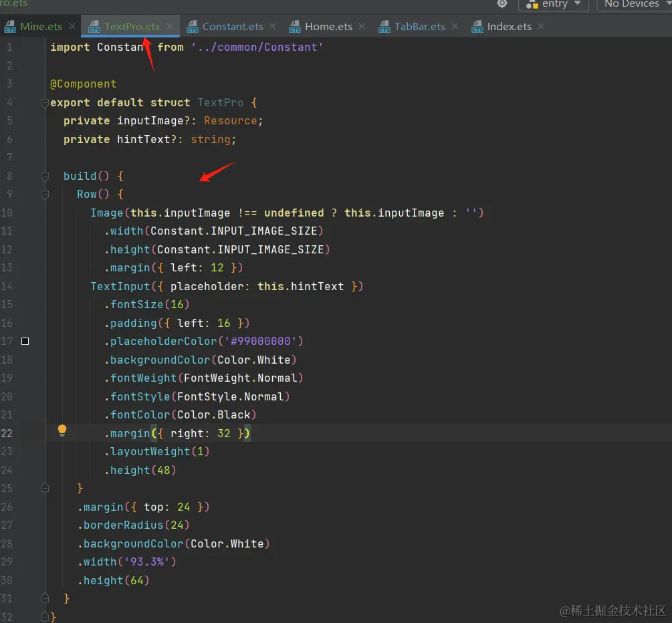Place cursor on the Image call on line 10

[x=107, y=213]
